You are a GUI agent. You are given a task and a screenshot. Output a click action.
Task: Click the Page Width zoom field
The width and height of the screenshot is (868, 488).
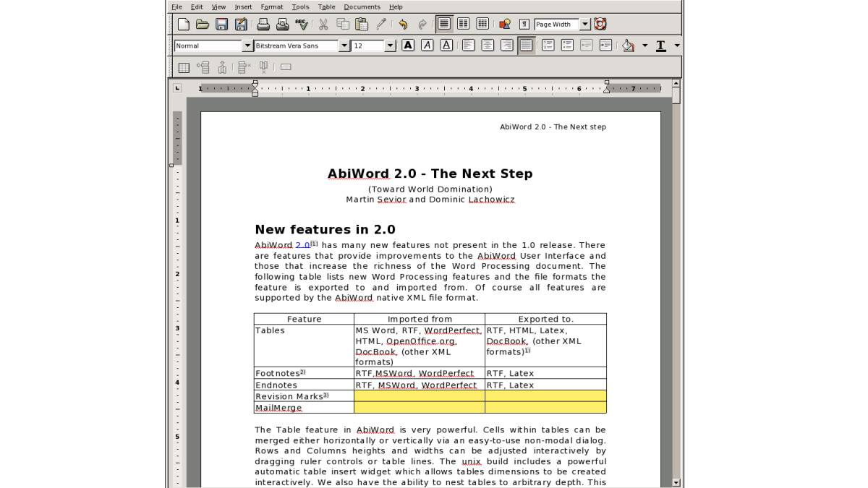tap(556, 25)
